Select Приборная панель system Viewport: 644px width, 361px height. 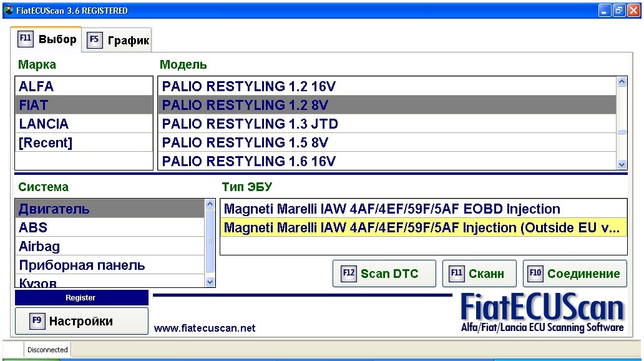point(110,265)
